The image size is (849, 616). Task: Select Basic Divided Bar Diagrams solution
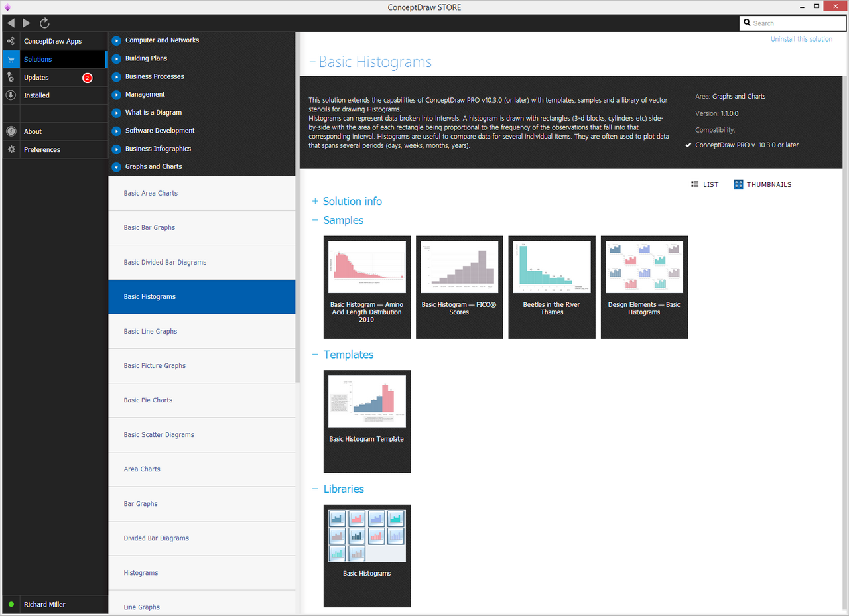[202, 263]
